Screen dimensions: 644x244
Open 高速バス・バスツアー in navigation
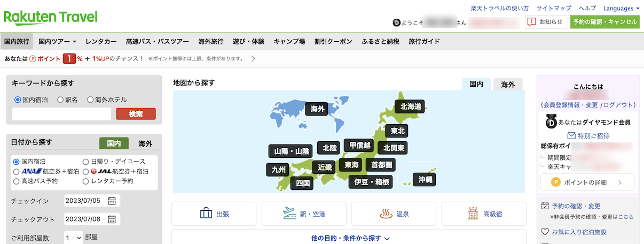tap(158, 41)
